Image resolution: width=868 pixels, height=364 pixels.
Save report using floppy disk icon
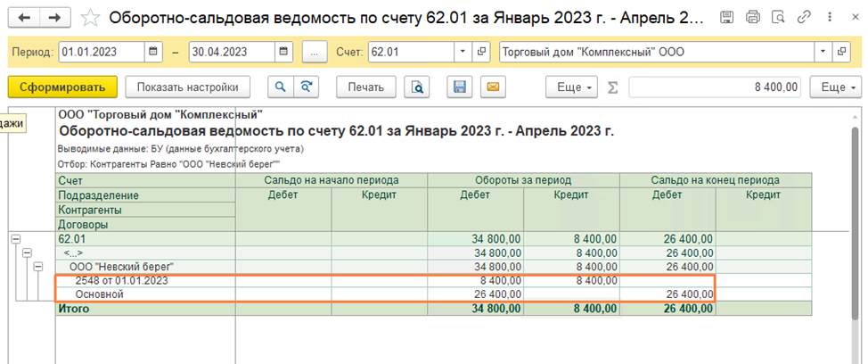pos(461,87)
